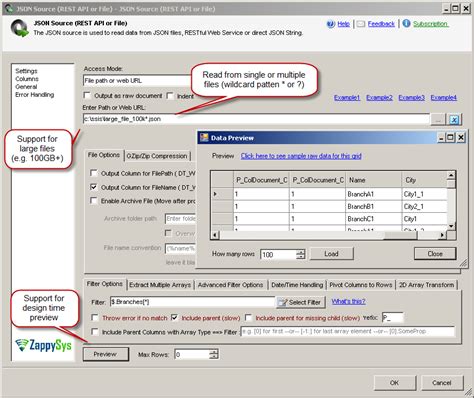Open the Example1 link
The width and height of the screenshot is (474, 398).
pyautogui.click(x=347, y=98)
